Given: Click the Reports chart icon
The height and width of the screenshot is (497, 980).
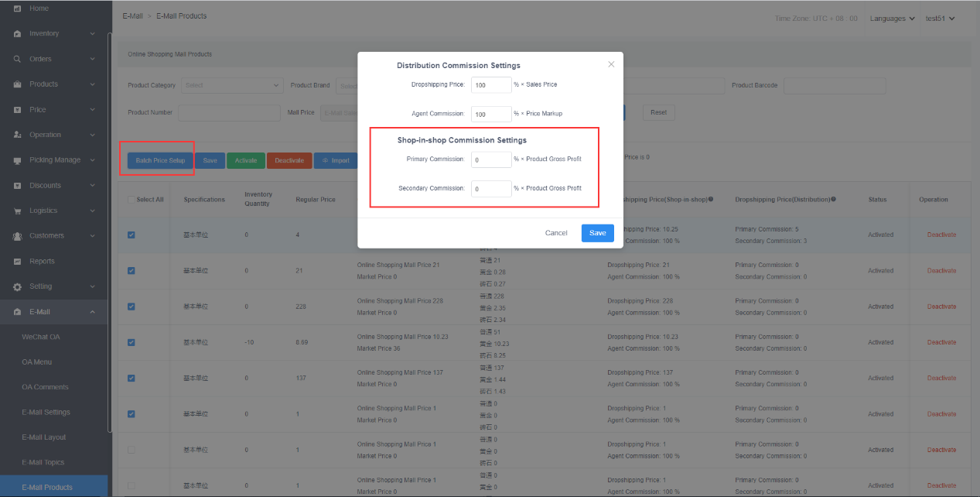Looking at the screenshot, I should click(x=17, y=262).
